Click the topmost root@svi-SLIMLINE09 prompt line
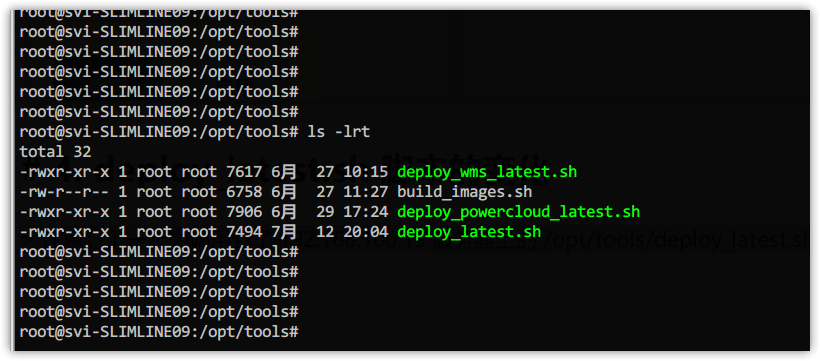Image resolution: width=820 pixels, height=361 pixels. (x=158, y=13)
